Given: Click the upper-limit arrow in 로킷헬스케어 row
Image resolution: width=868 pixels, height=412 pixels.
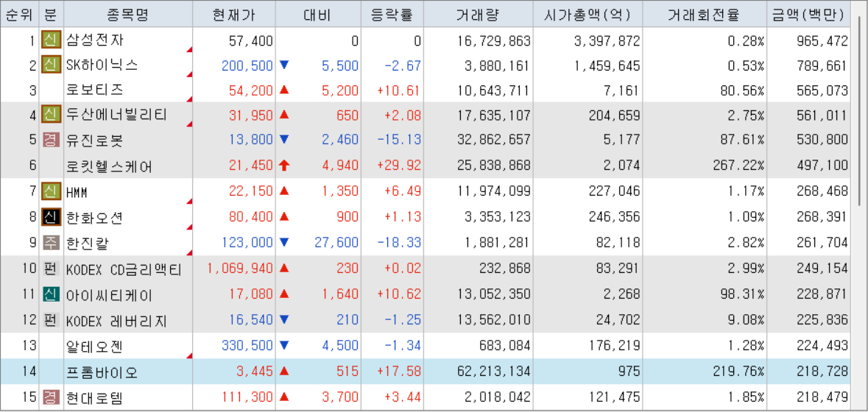Looking at the screenshot, I should 284,165.
